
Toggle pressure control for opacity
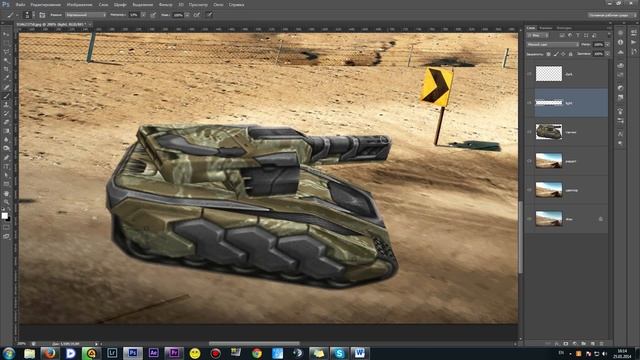(x=153, y=15)
